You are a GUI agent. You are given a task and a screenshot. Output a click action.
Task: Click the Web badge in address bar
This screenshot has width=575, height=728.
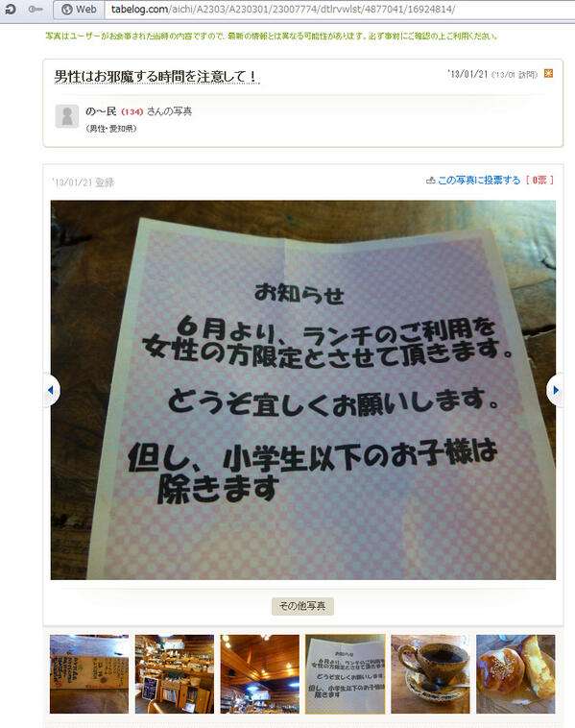79,10
